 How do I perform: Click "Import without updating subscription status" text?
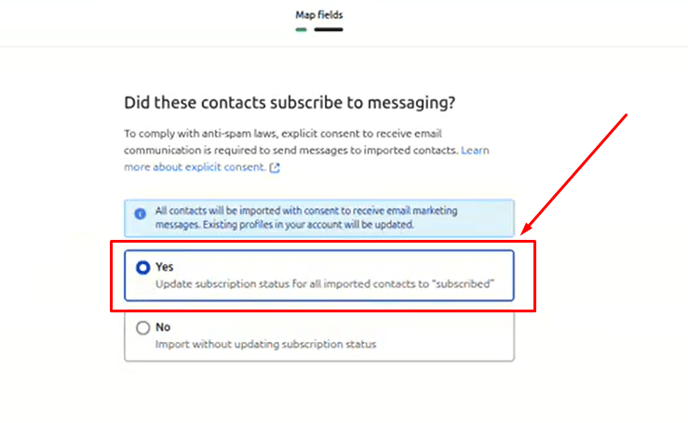pos(265,344)
